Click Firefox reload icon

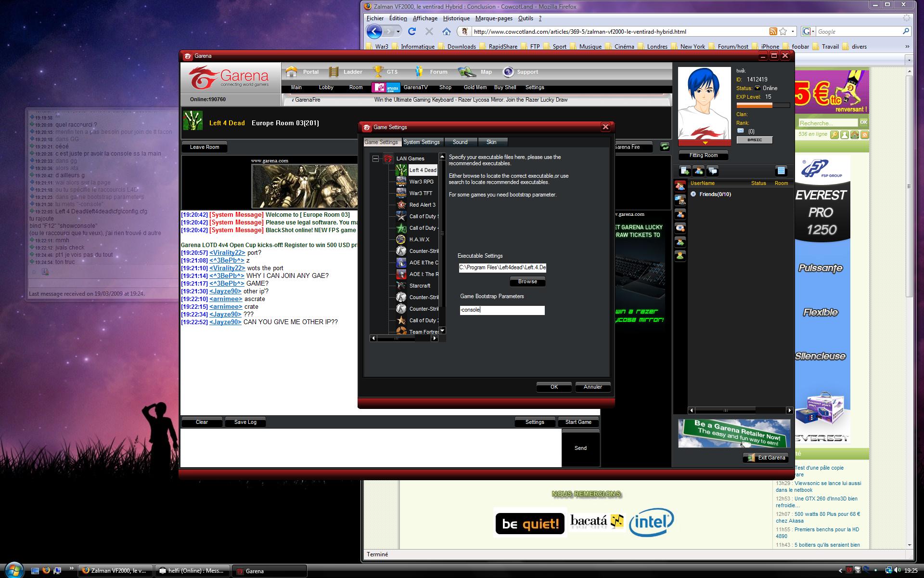point(412,31)
